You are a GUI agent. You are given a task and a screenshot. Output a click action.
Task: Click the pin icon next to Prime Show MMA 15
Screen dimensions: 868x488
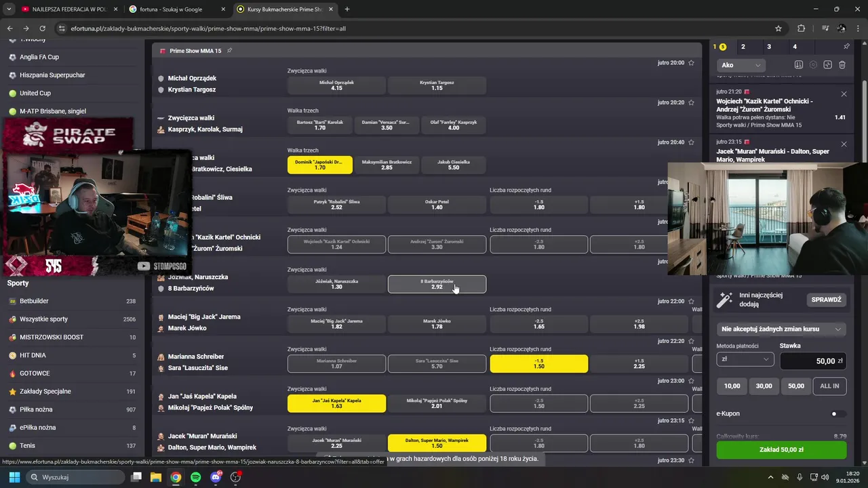(x=230, y=51)
